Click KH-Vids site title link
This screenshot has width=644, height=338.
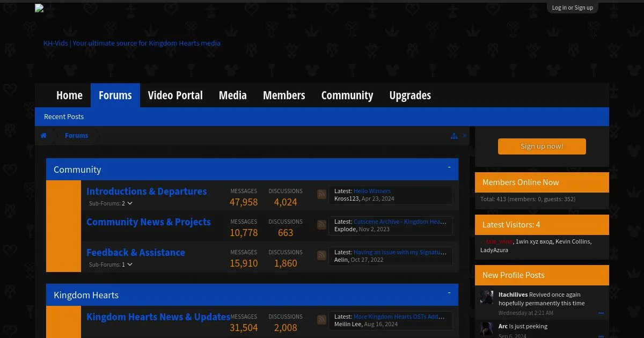point(132,43)
